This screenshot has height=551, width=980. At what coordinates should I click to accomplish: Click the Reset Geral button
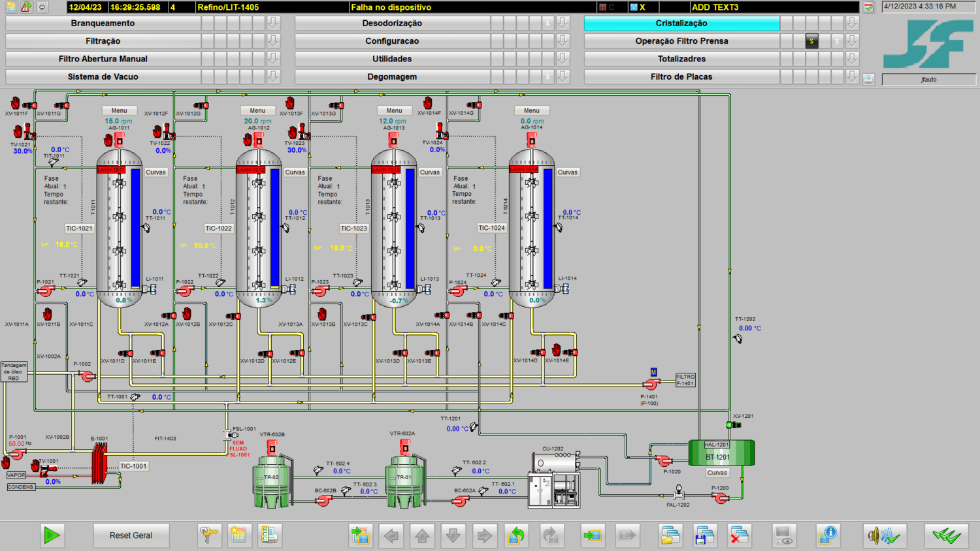click(x=131, y=535)
